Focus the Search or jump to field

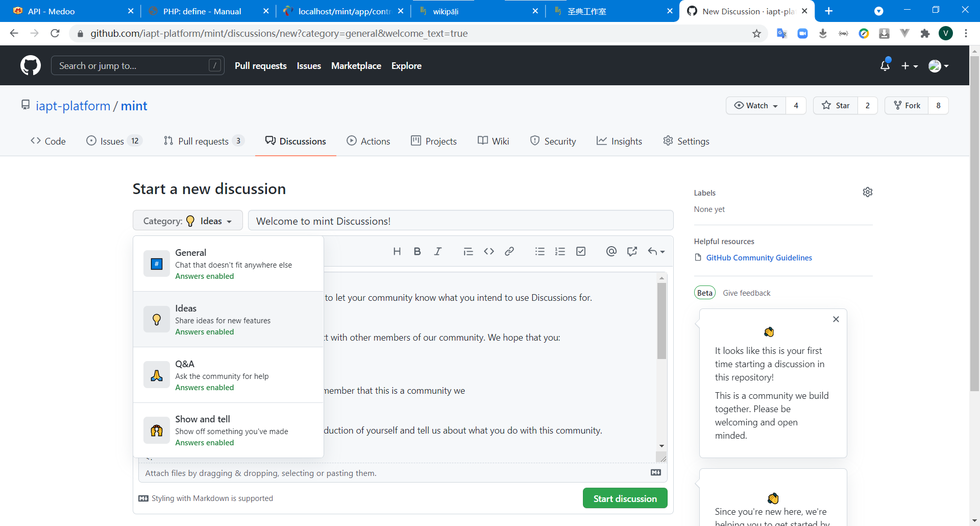(137, 65)
